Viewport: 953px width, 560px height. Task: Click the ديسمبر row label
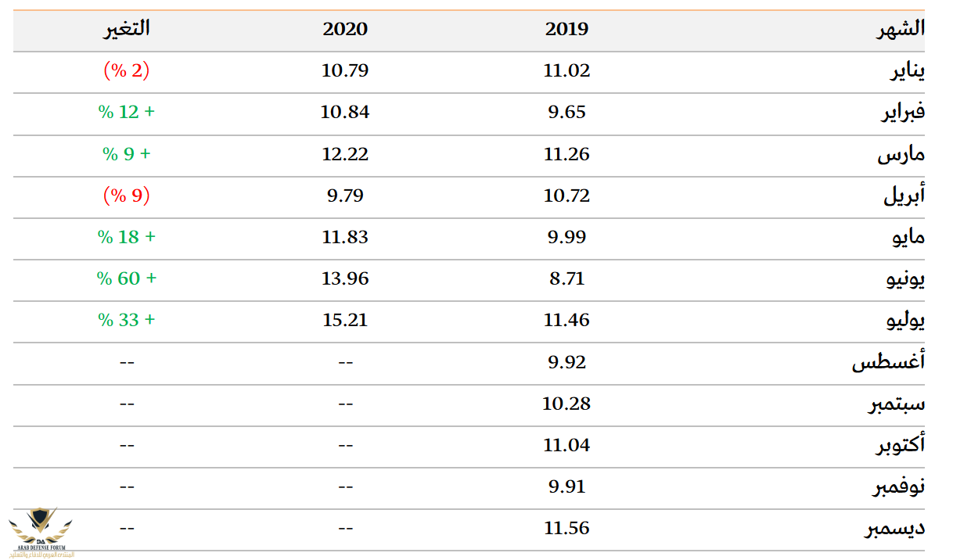[x=894, y=529]
